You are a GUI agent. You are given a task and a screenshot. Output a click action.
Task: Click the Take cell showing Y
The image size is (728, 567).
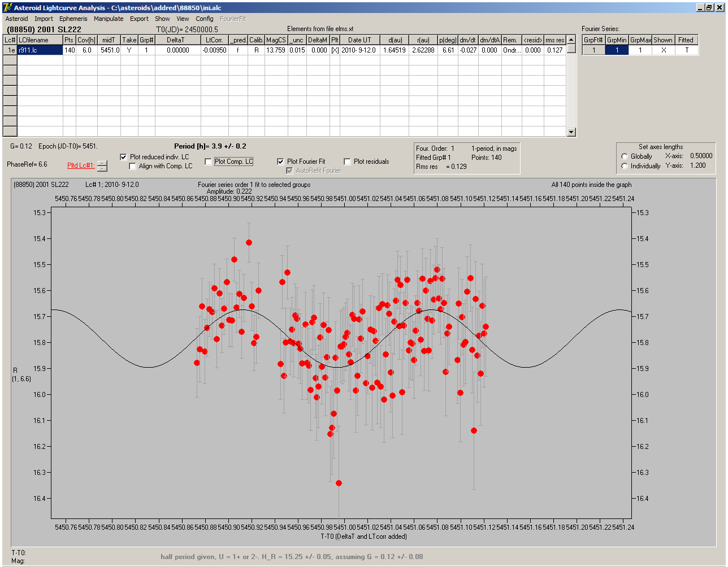point(129,50)
